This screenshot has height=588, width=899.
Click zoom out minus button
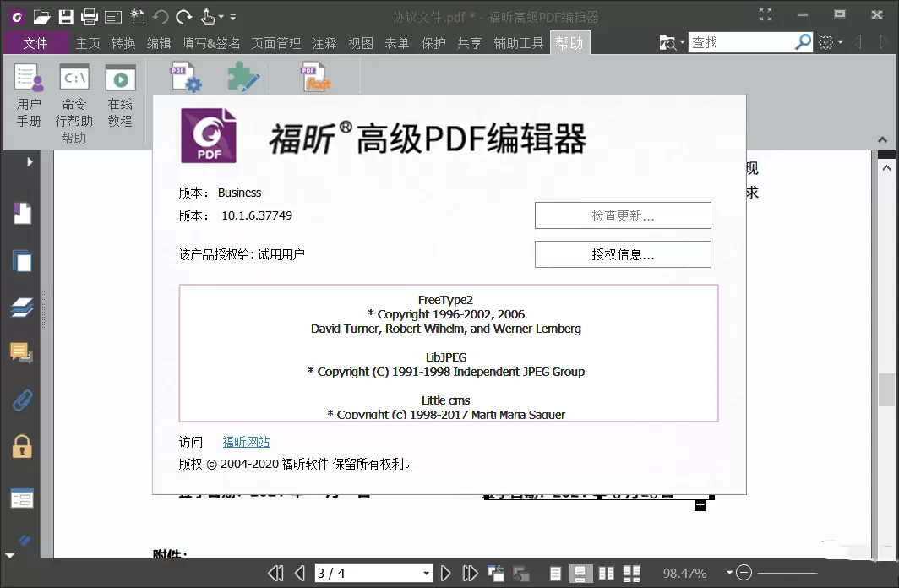744,573
